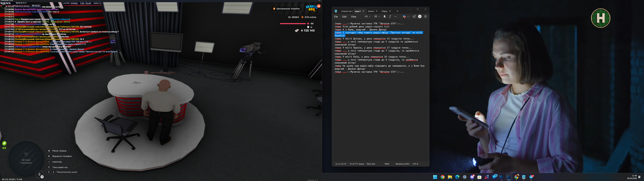Click the in-game money counter 4 725 145

pyautogui.click(x=307, y=31)
